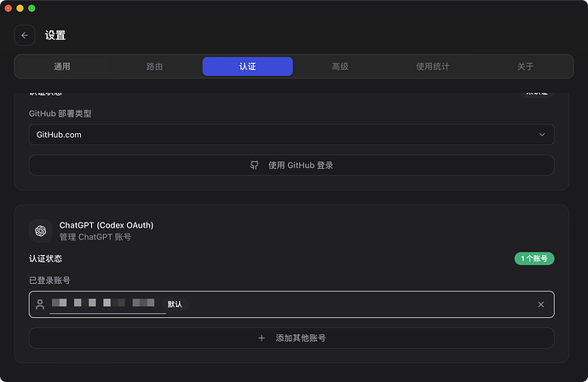Open the 高级 tab

coord(340,67)
